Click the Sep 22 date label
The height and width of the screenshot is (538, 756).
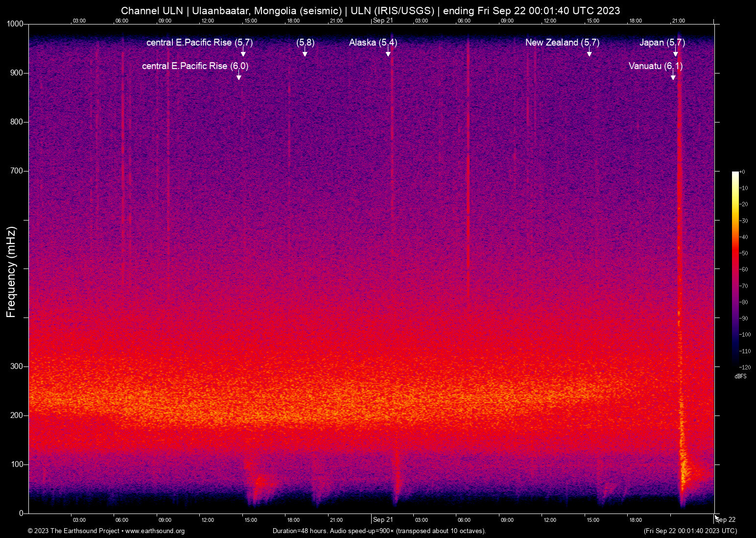click(x=726, y=520)
